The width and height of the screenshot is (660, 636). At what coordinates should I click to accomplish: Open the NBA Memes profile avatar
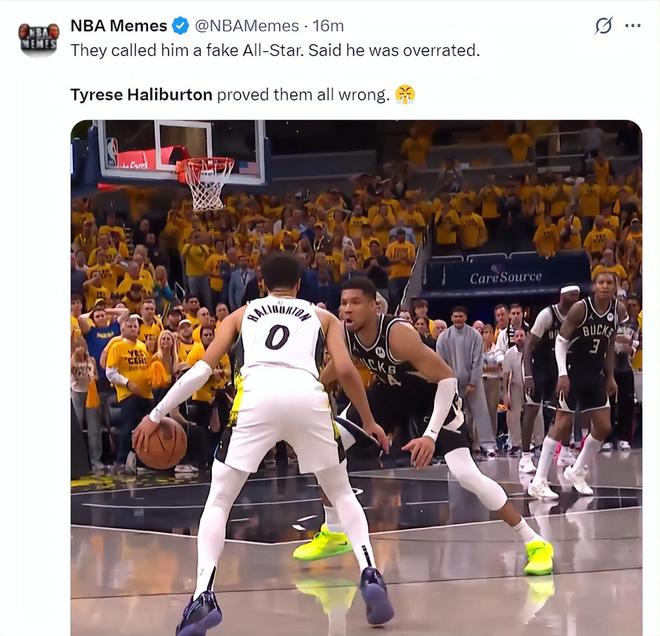[x=38, y=38]
